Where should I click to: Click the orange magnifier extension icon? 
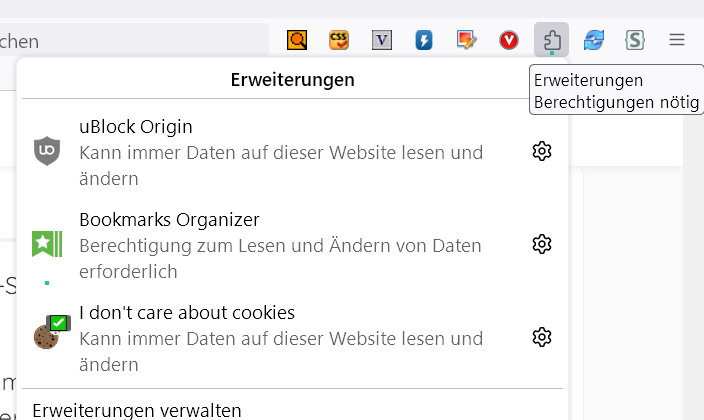click(x=297, y=41)
